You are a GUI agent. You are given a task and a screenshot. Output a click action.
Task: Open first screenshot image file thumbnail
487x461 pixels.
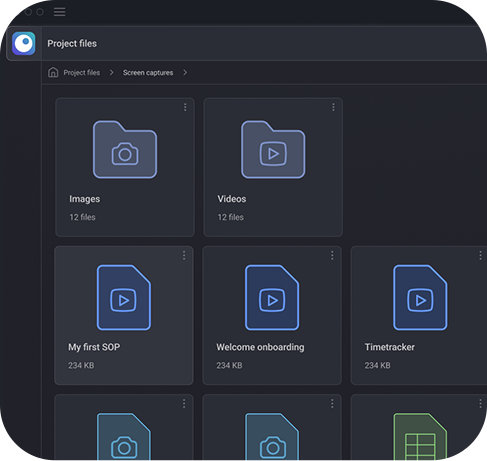(124, 437)
